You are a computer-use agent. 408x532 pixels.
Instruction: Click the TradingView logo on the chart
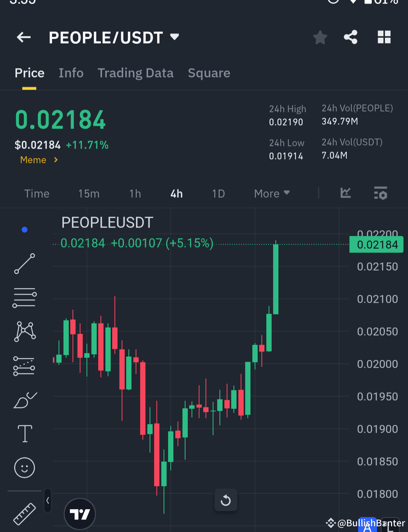[80, 514]
